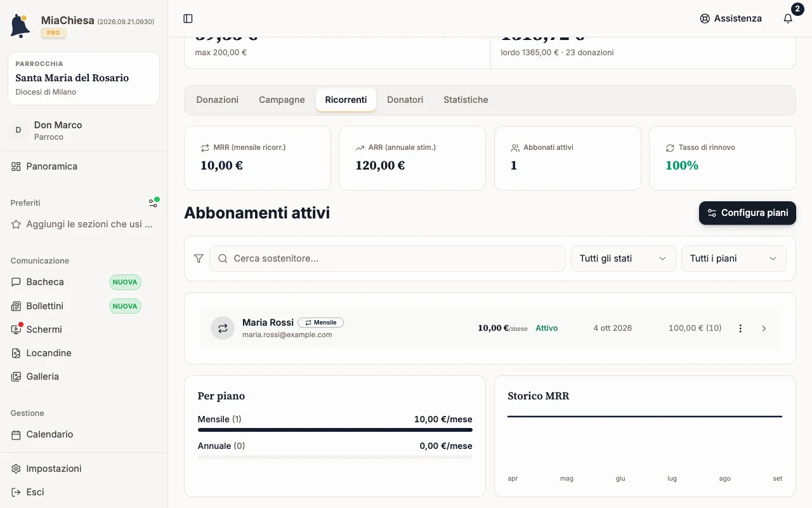The width and height of the screenshot is (812, 508).
Task: Click the Don Marco avatar D
Action: pos(18,130)
